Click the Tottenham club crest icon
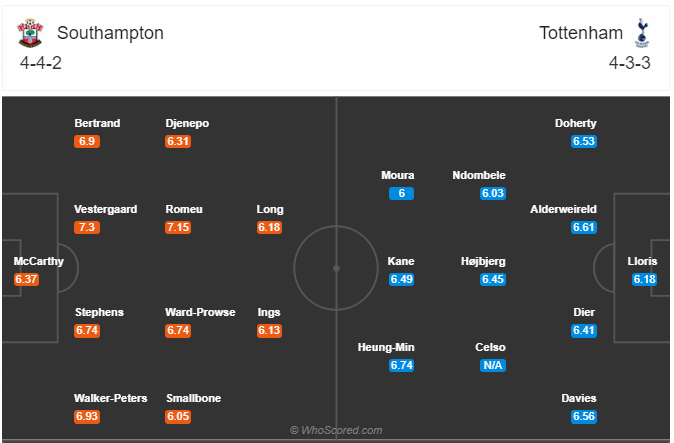674x443 pixels. pos(642,33)
